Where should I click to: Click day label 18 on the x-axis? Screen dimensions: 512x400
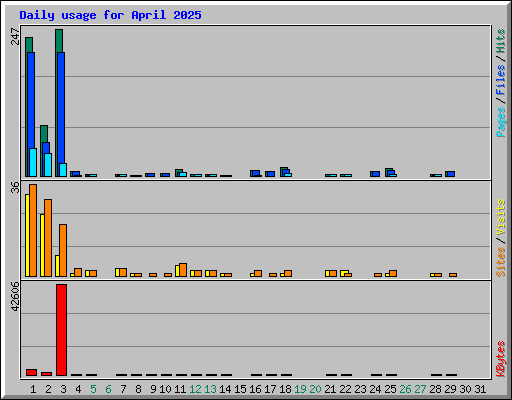[285, 389]
